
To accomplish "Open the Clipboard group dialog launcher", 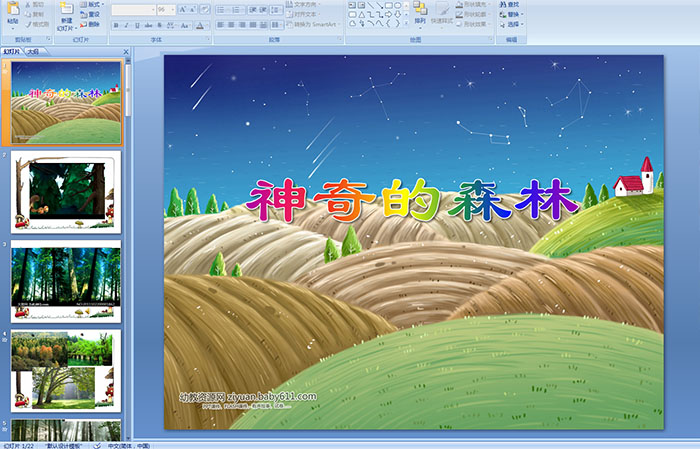I will tap(49, 39).
